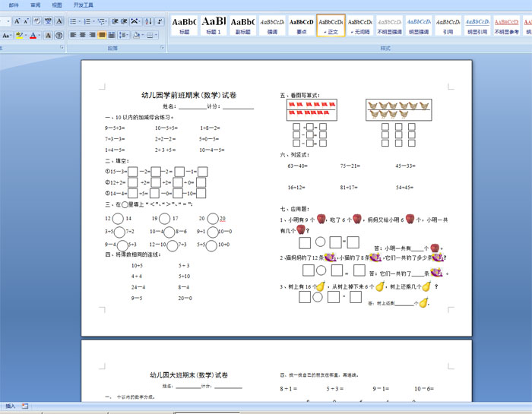Click the Shrink Font icon
The height and width of the screenshot is (414, 532).
27,21
